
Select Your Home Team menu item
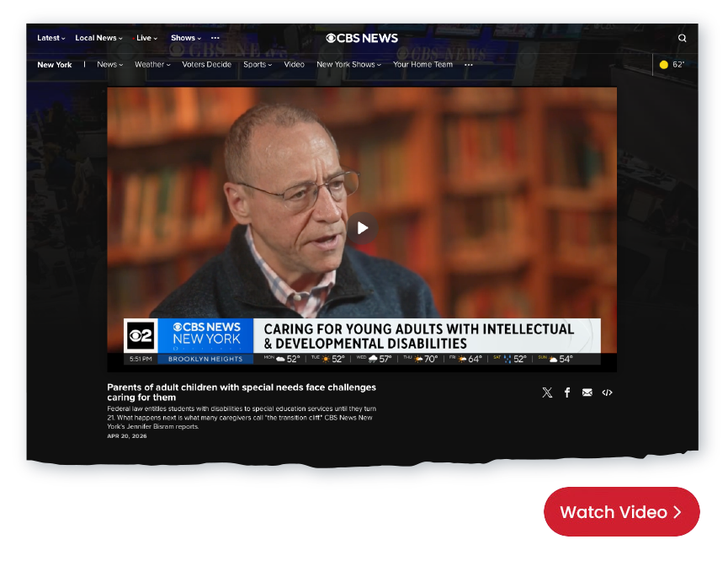click(422, 65)
